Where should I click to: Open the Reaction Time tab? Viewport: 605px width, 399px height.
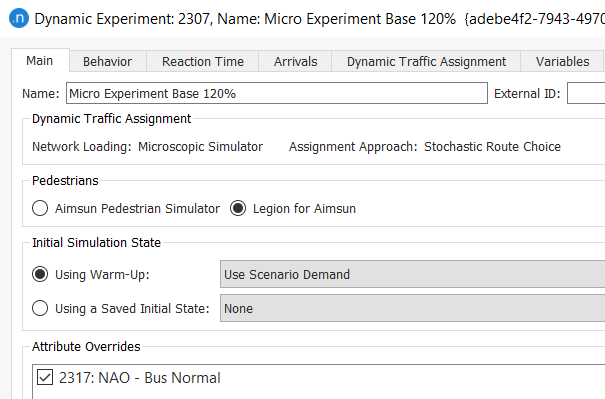[203, 62]
